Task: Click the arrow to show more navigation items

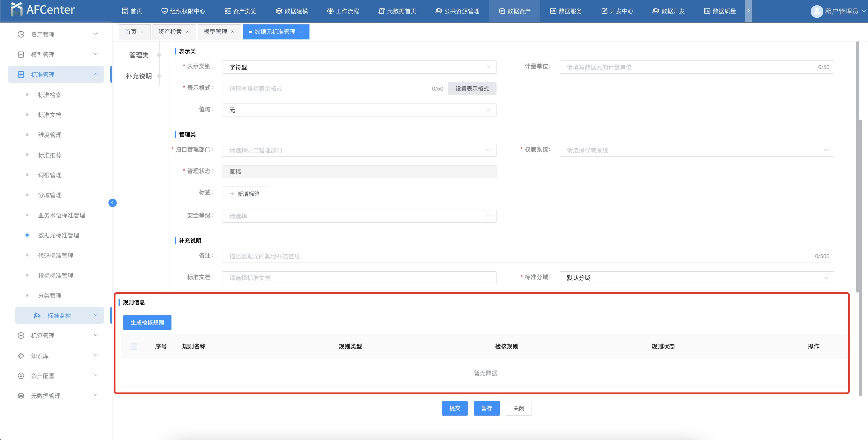Action: 748,11
